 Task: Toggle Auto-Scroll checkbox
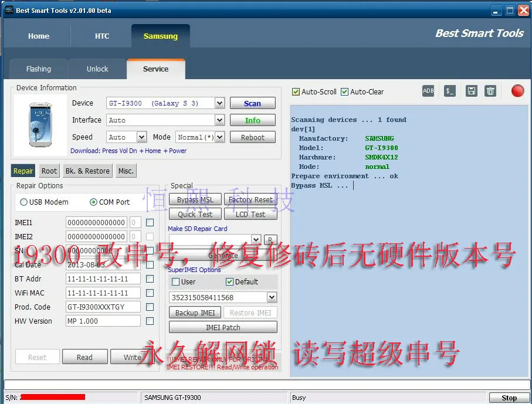pos(296,92)
